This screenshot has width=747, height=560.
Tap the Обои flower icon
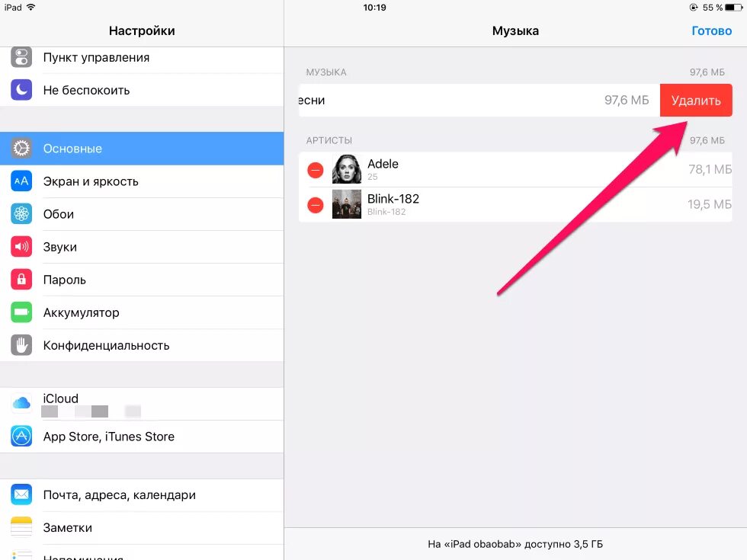click(x=21, y=214)
